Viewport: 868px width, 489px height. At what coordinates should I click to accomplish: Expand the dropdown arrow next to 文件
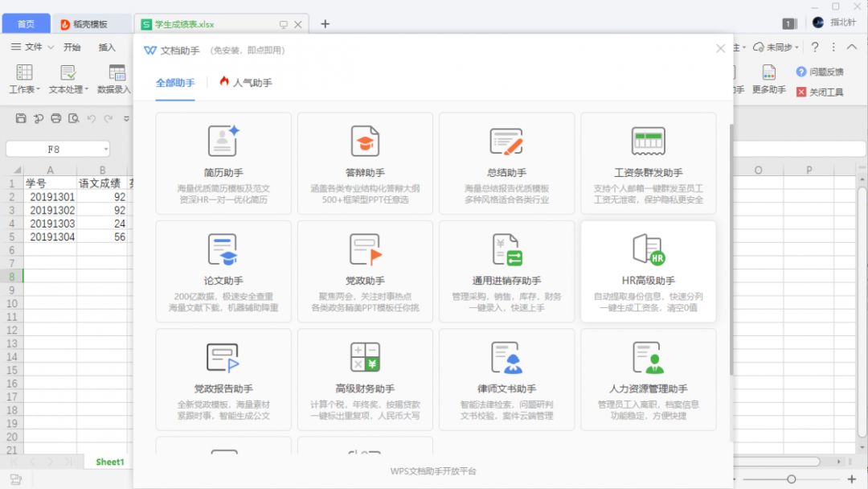(51, 47)
